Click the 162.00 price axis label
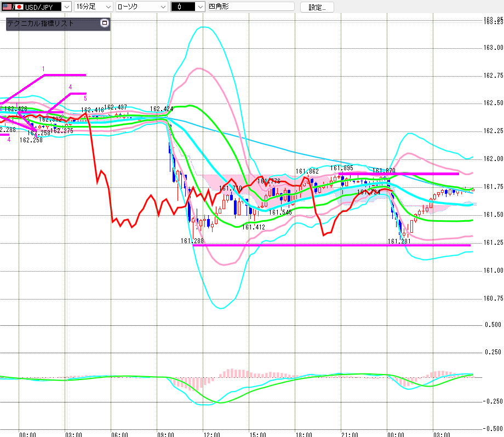 pyautogui.click(x=494, y=159)
